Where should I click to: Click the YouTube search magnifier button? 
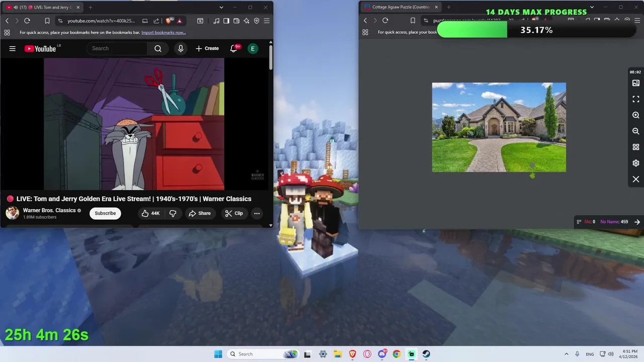[x=158, y=48]
